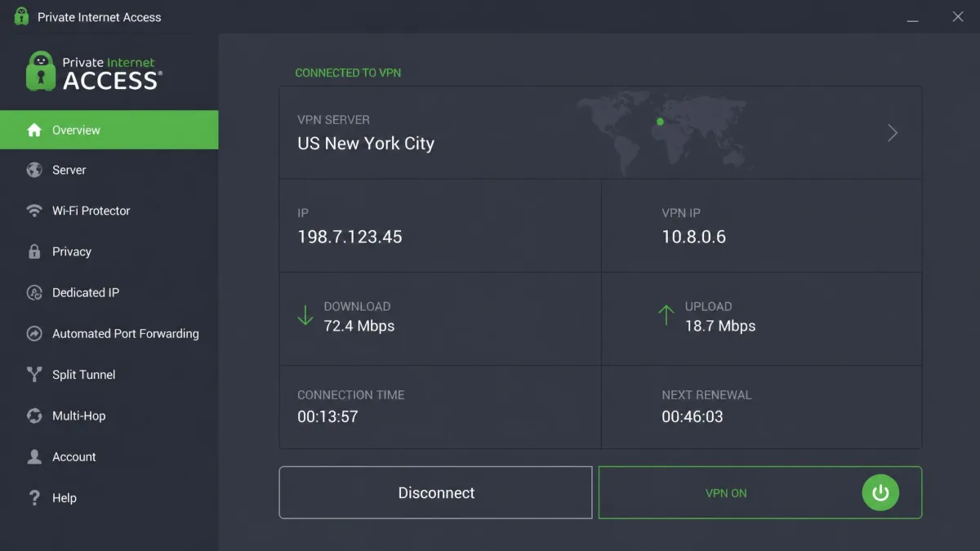The width and height of the screenshot is (980, 551).
Task: Click the Multi-Hop sidebar icon
Action: 34,415
